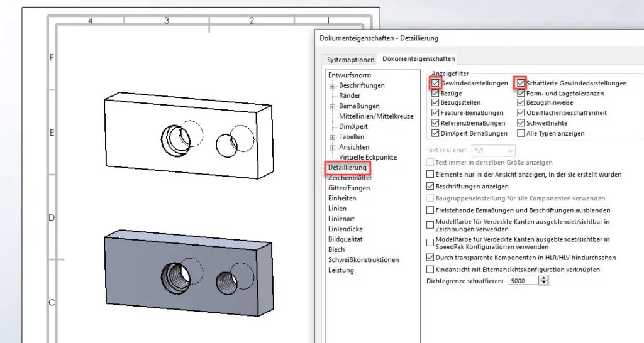Viewport: 644px width, 343px height.
Task: Select Detaillierung in the settings tree
Action: pos(347,168)
